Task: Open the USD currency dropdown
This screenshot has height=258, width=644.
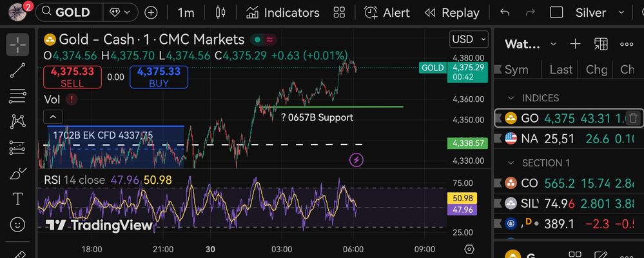Action: (469, 39)
